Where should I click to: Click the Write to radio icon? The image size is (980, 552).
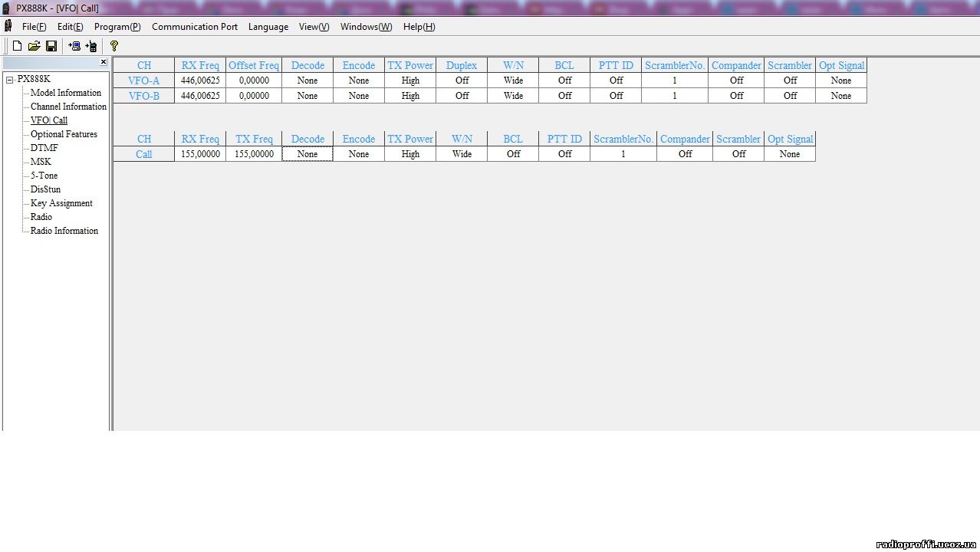[91, 46]
